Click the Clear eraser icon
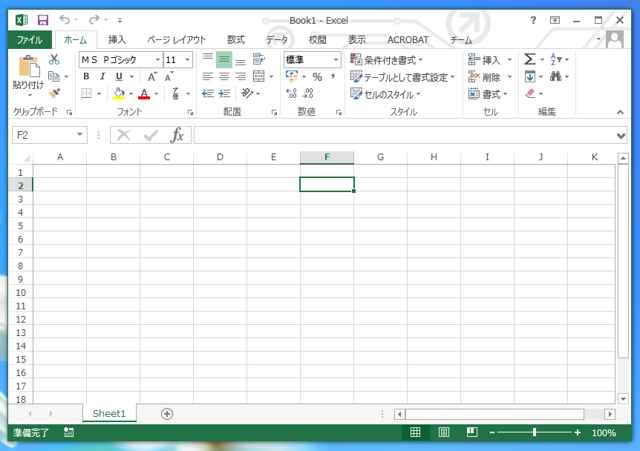The height and width of the screenshot is (451, 640). (530, 93)
